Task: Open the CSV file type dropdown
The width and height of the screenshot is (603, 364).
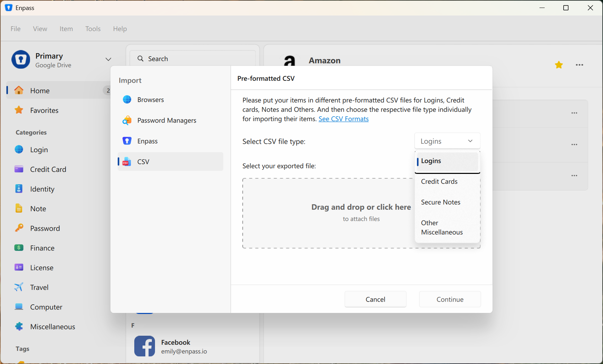Action: (x=447, y=141)
